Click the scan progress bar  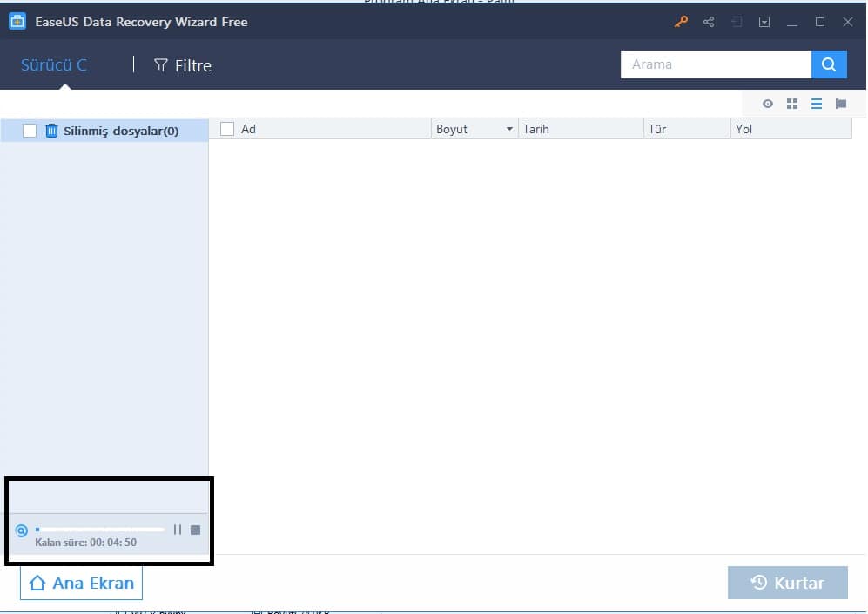(x=100, y=530)
